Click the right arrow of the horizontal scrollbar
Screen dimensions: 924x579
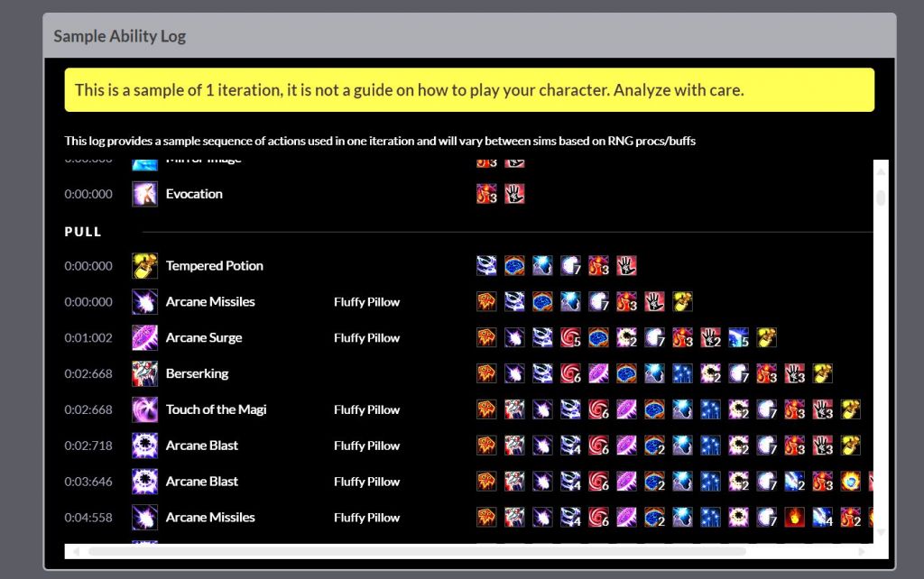(x=863, y=551)
